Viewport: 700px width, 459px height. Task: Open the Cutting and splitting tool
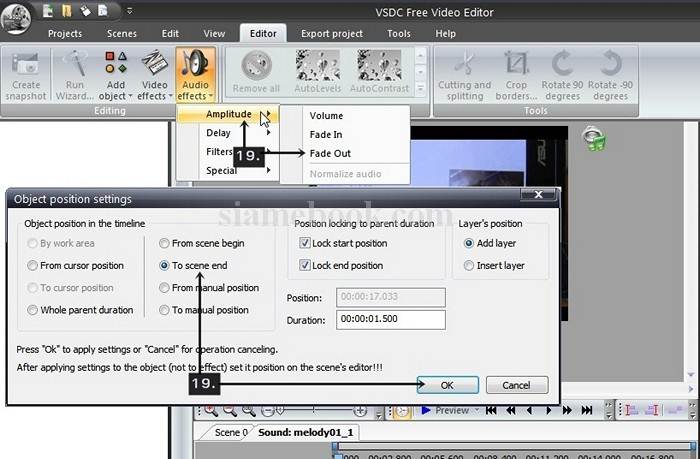tap(464, 76)
